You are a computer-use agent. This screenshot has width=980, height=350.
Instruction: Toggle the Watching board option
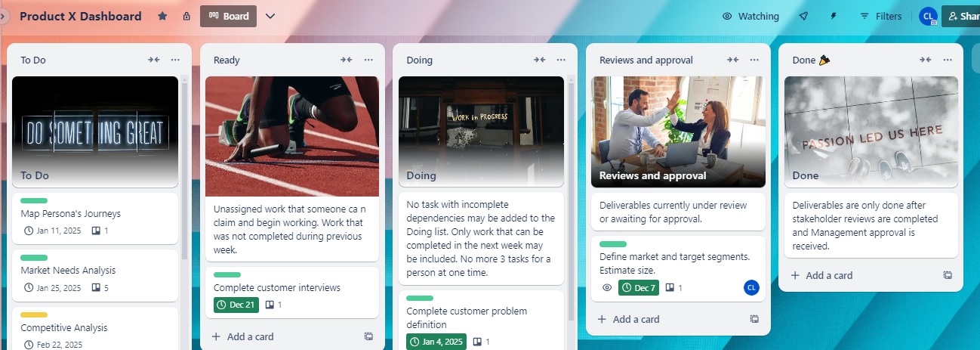pos(750,16)
